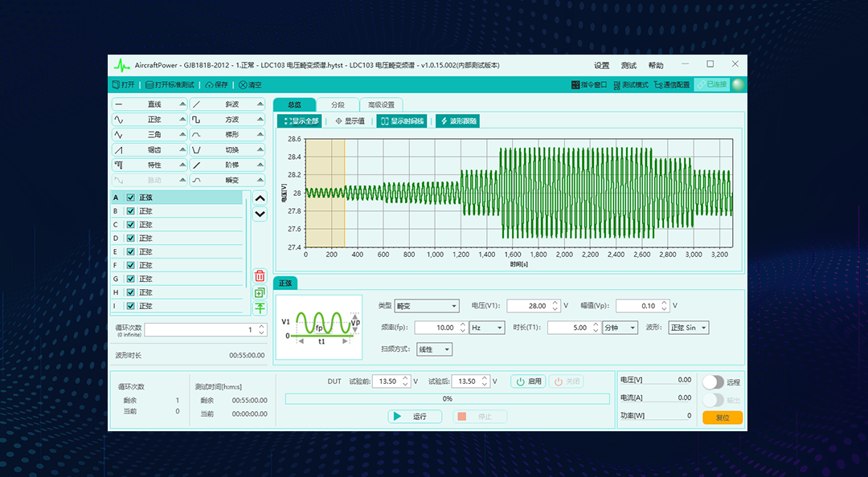Switch to the 分段 tab
The width and height of the screenshot is (868, 477).
coord(338,104)
